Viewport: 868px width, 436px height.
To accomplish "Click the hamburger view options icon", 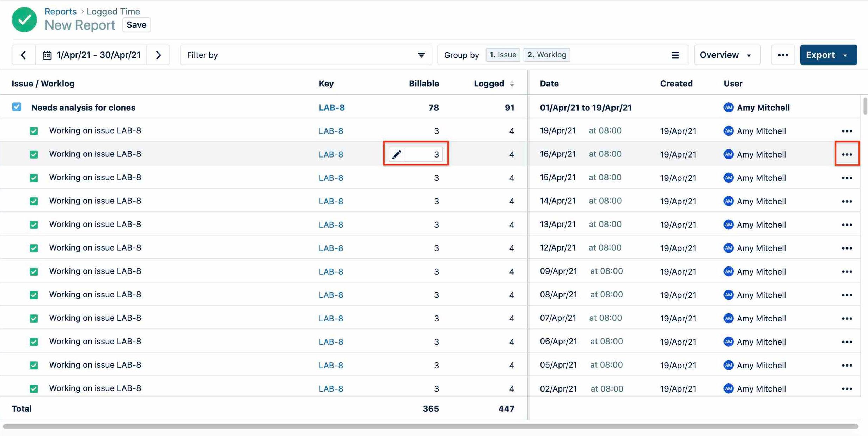I will tap(675, 55).
